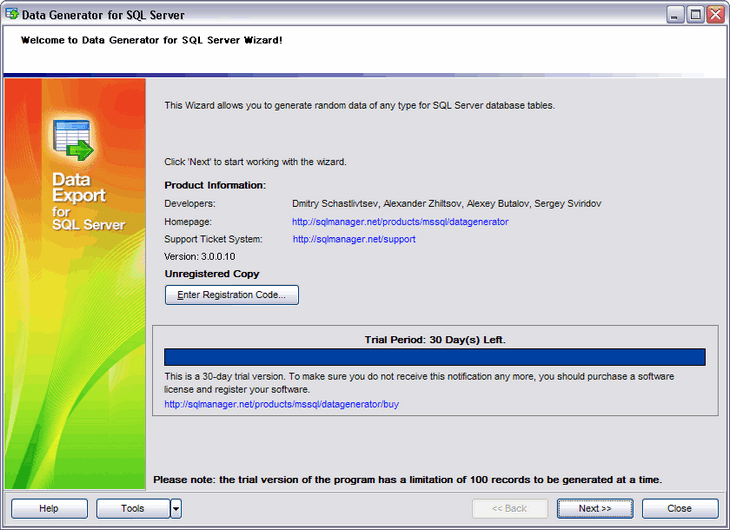Close the window using the red X
Viewport: 730px width, 530px height.
[716, 14]
